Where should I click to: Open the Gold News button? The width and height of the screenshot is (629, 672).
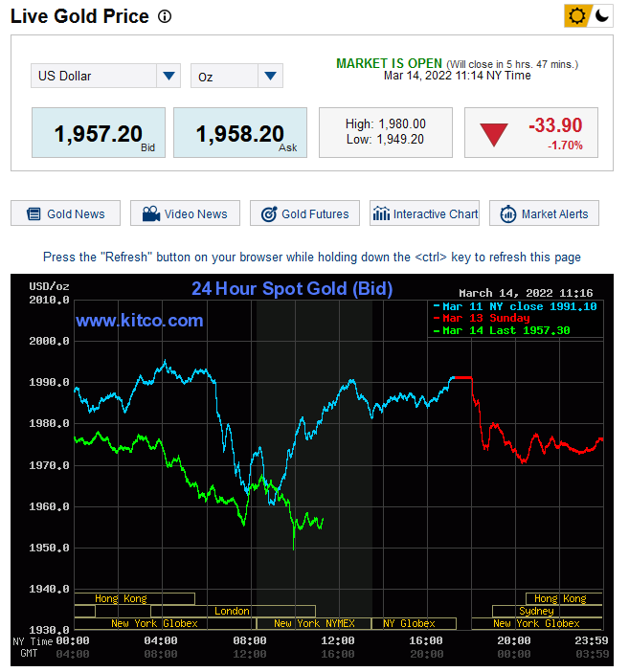click(x=66, y=213)
